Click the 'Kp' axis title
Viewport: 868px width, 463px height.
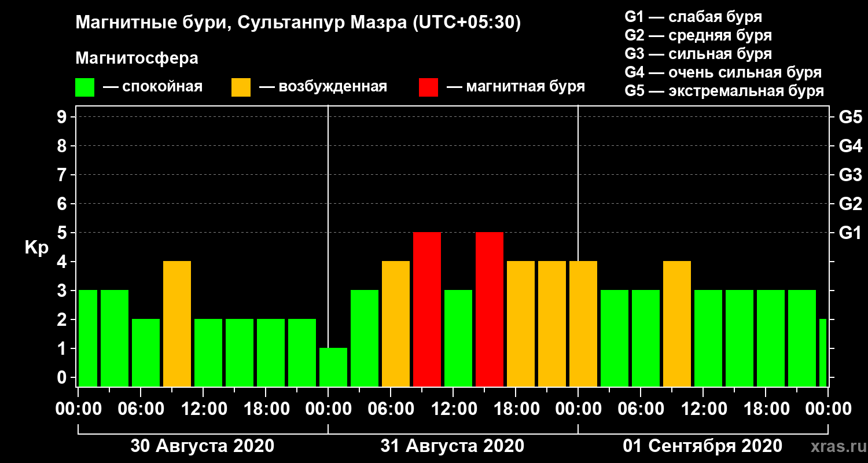pyautogui.click(x=36, y=248)
